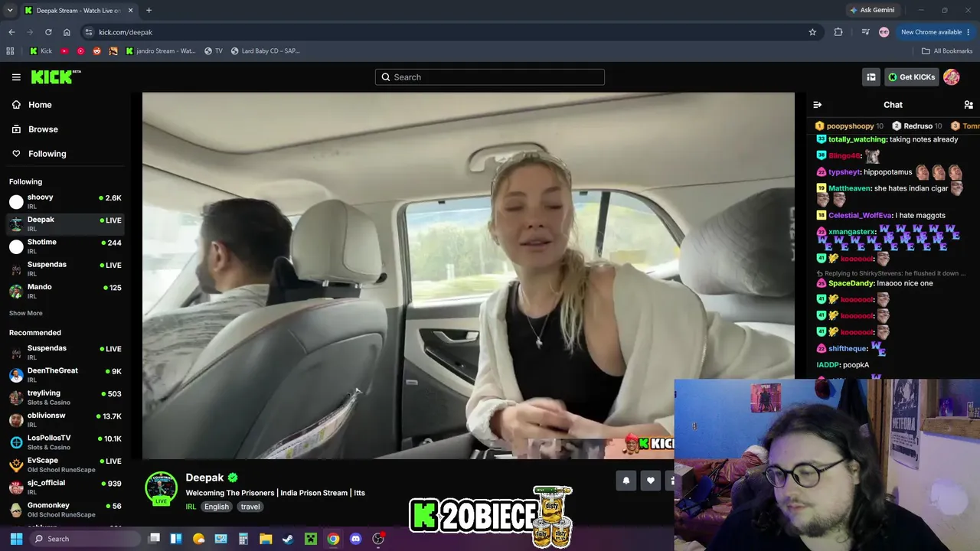Open DeenTheGreat in Recommended list

pyautogui.click(x=65, y=375)
